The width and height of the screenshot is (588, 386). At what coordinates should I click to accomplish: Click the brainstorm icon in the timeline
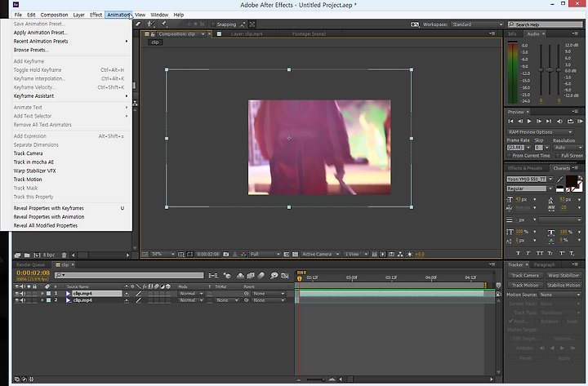274,276
